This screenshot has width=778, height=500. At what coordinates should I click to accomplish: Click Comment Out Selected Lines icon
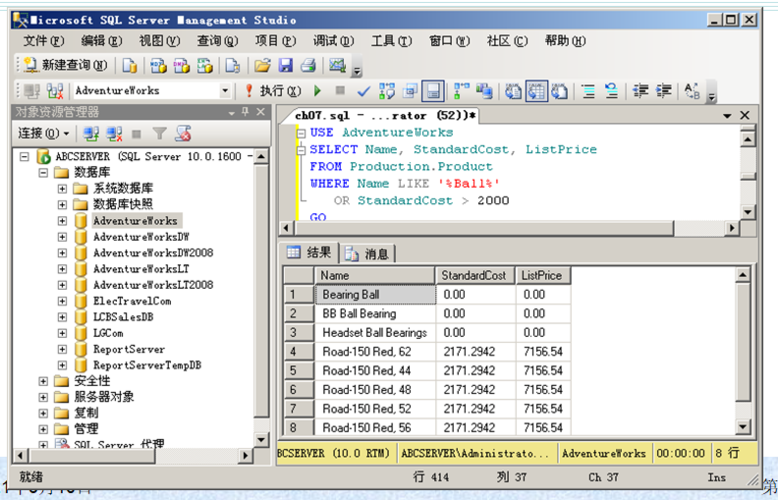(588, 91)
